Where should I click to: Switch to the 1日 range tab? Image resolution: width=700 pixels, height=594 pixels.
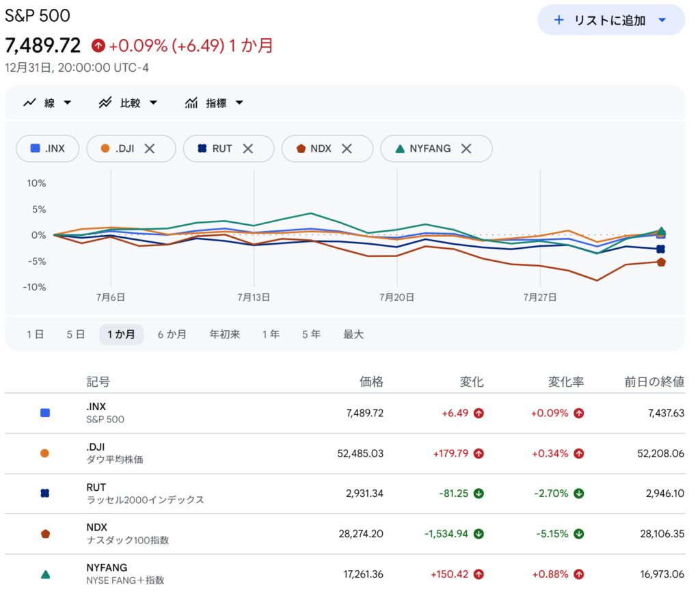(x=36, y=334)
